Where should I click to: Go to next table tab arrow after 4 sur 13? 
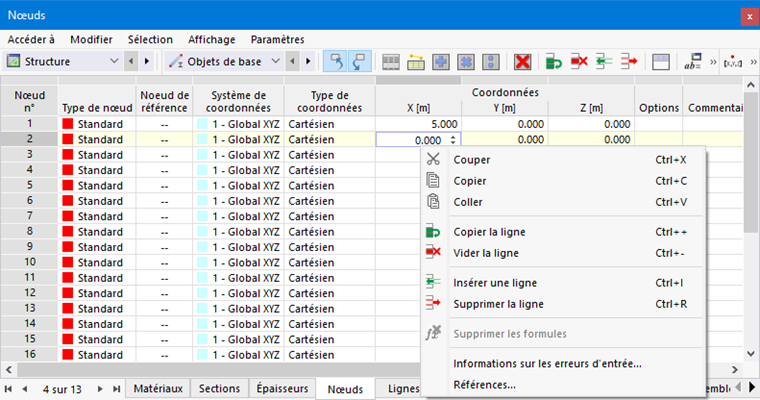click(x=99, y=389)
